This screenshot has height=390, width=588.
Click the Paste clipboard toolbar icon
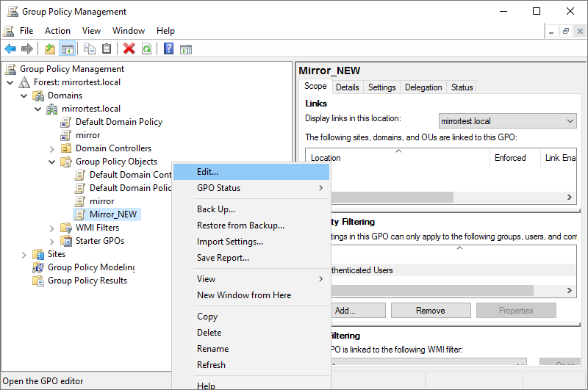107,48
